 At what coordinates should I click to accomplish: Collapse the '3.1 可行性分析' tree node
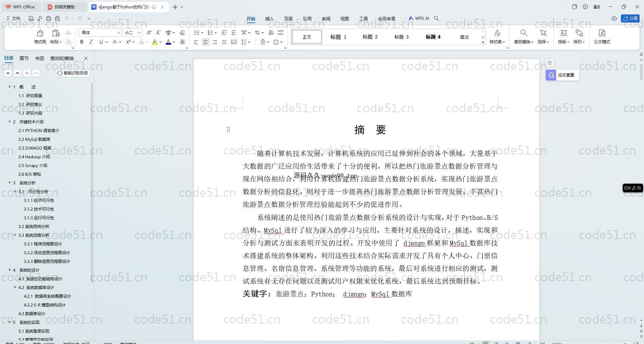15,191
